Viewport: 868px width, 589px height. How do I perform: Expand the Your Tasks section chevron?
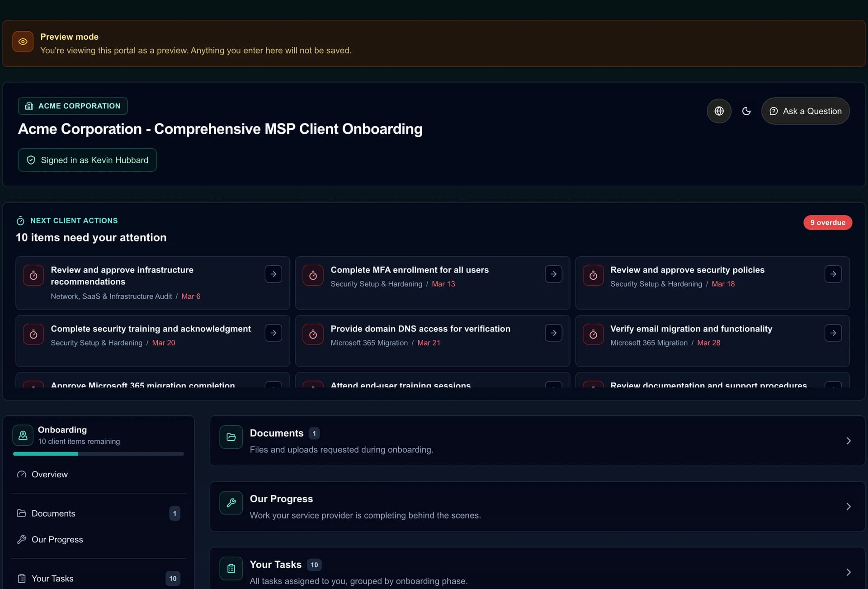tap(848, 572)
